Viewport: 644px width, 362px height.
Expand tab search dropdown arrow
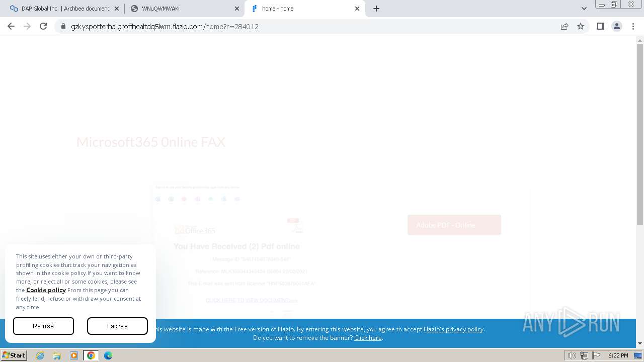tap(584, 9)
